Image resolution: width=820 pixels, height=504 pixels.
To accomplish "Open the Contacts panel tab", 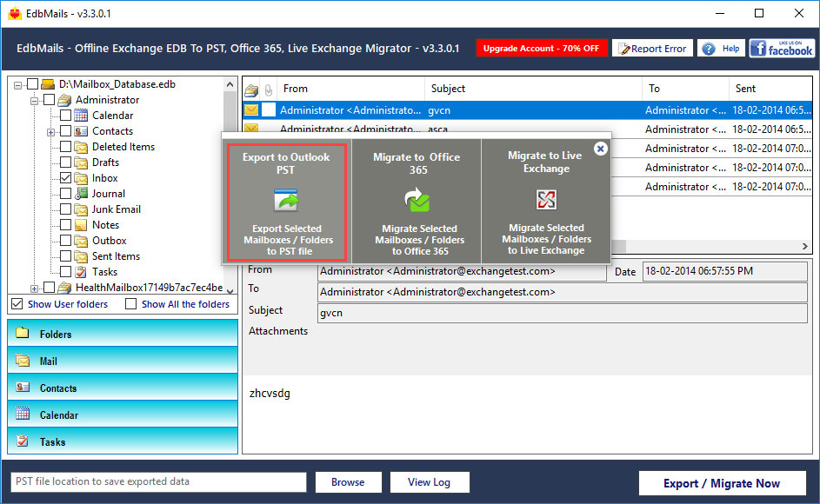I will tap(123, 388).
